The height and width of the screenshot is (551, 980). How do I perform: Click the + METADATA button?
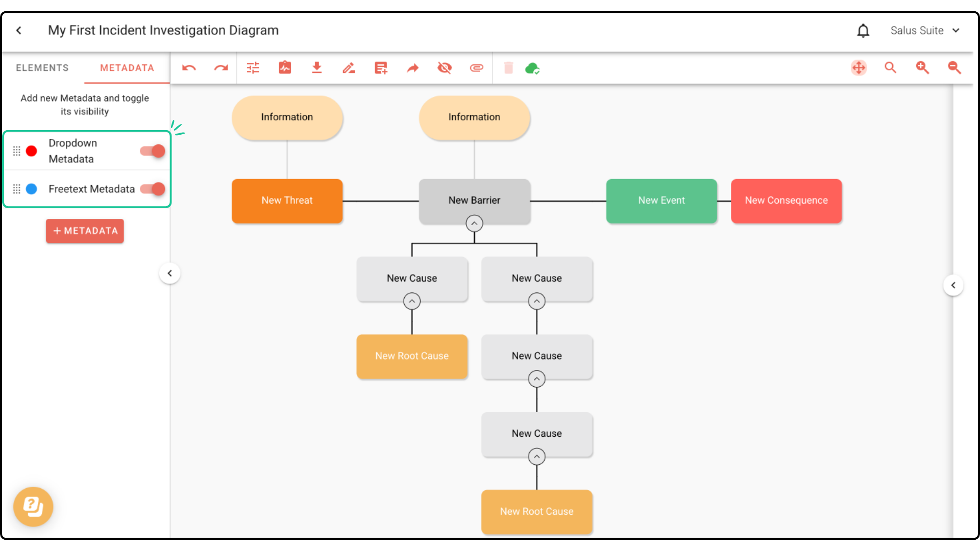pyautogui.click(x=85, y=231)
